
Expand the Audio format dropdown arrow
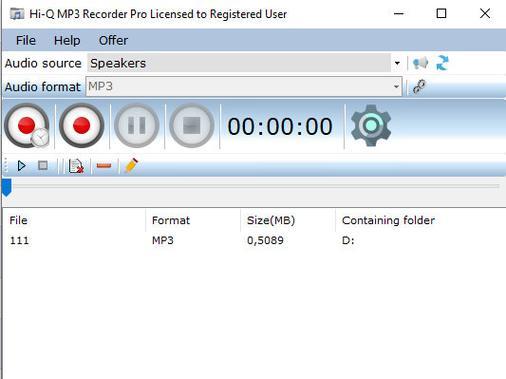396,87
